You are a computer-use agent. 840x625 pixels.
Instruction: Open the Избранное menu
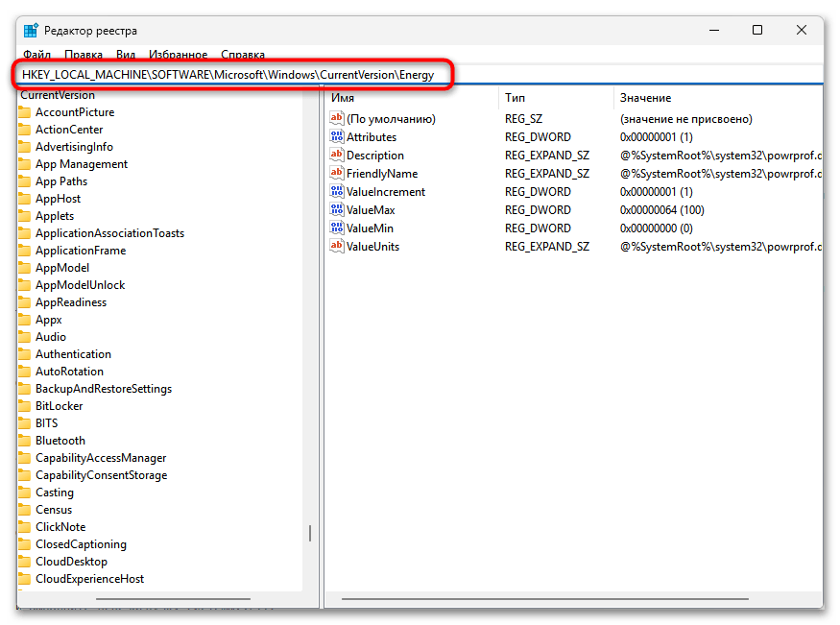pos(179,55)
